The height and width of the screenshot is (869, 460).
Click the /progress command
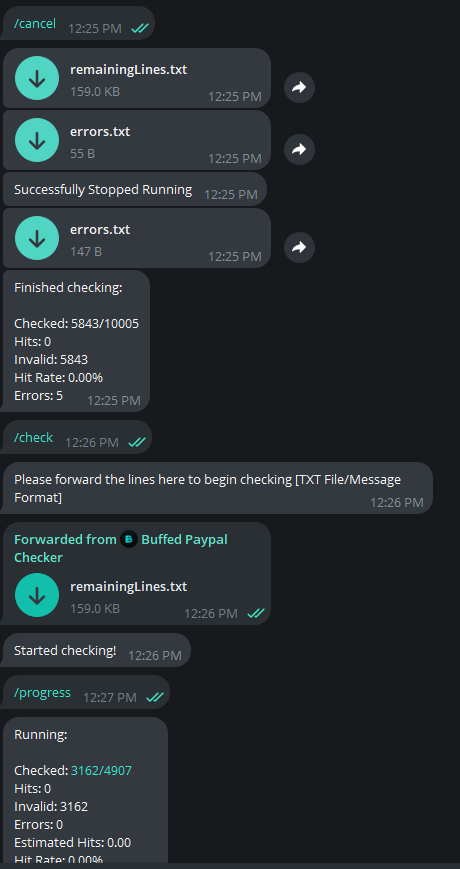coord(43,692)
